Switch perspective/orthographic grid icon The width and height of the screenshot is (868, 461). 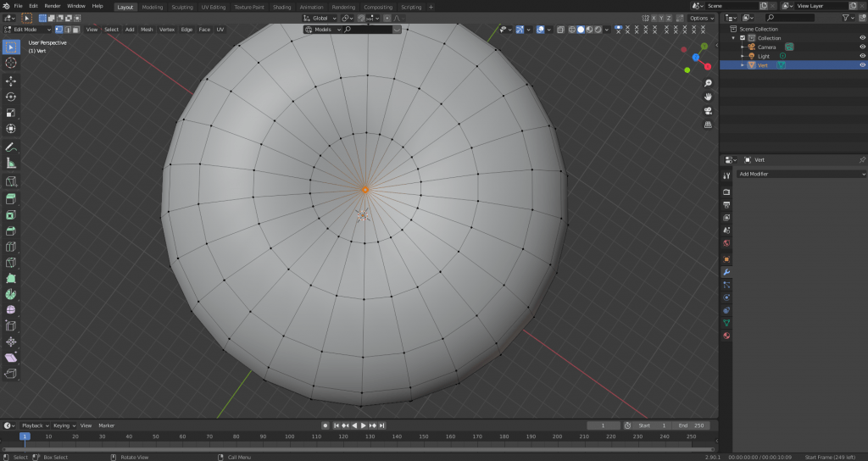[708, 125]
